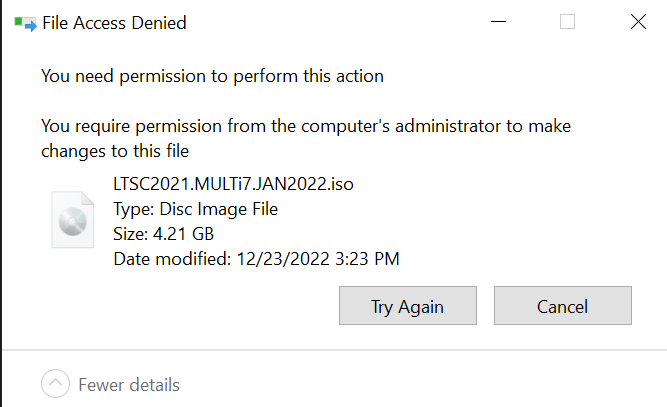667x407 pixels.
Task: Select the Fewer details label text
Action: pyautogui.click(x=129, y=385)
